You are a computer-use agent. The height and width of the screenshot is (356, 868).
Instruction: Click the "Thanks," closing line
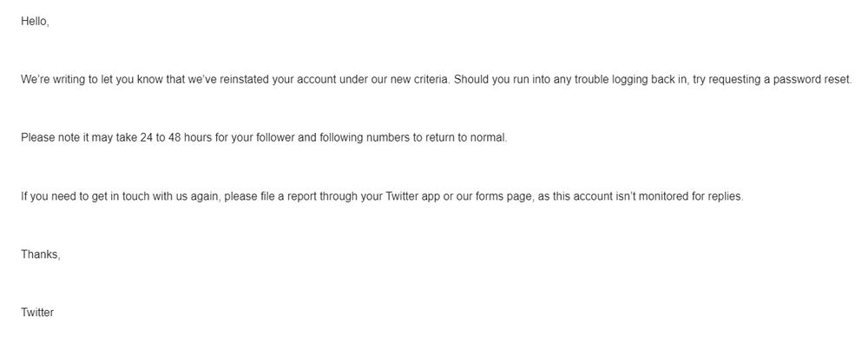41,254
